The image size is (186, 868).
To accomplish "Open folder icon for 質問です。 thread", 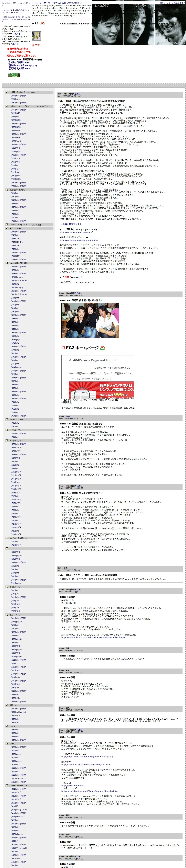I will coord(7,705).
